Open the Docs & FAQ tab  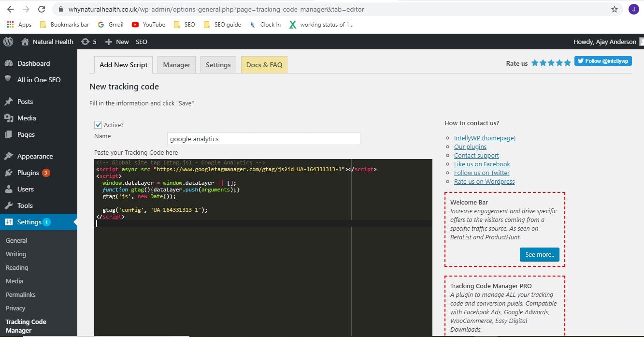pos(264,64)
